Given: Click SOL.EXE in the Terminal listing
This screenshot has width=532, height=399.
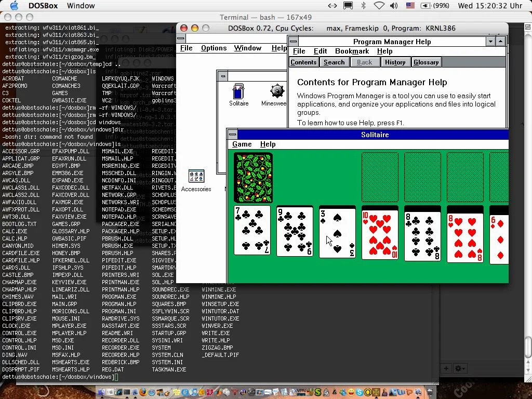Looking at the screenshot, I should pyautogui.click(x=163, y=275).
